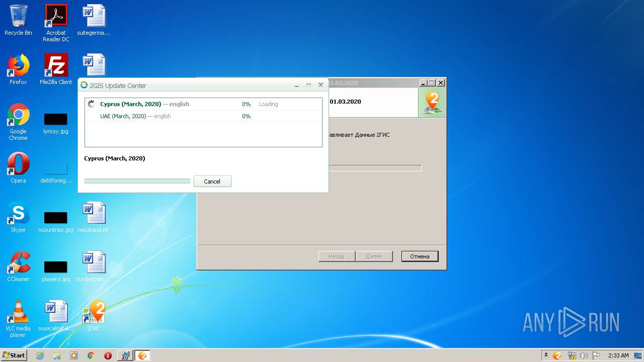Click the 2GIS system tray icon
644x362 pixels.
pyautogui.click(x=557, y=355)
